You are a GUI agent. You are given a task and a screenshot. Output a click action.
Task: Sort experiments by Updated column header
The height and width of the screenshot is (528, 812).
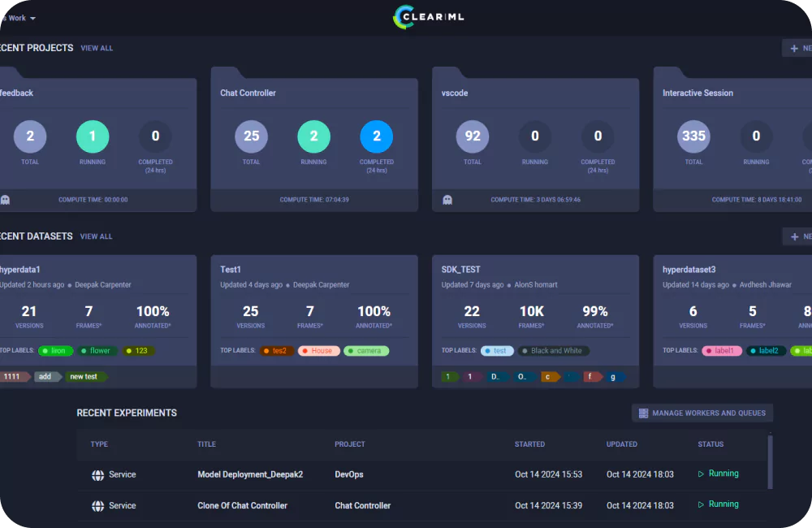pyautogui.click(x=621, y=444)
